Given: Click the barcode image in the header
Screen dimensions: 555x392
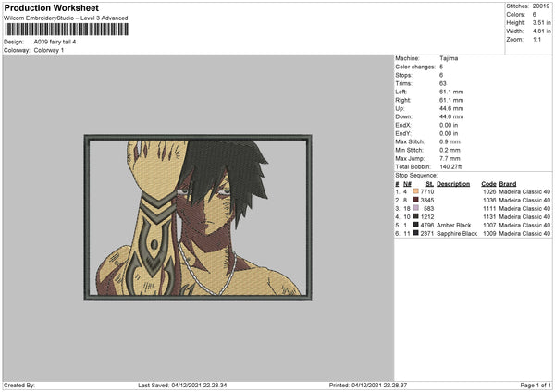Looking at the screenshot, I should click(x=67, y=30).
